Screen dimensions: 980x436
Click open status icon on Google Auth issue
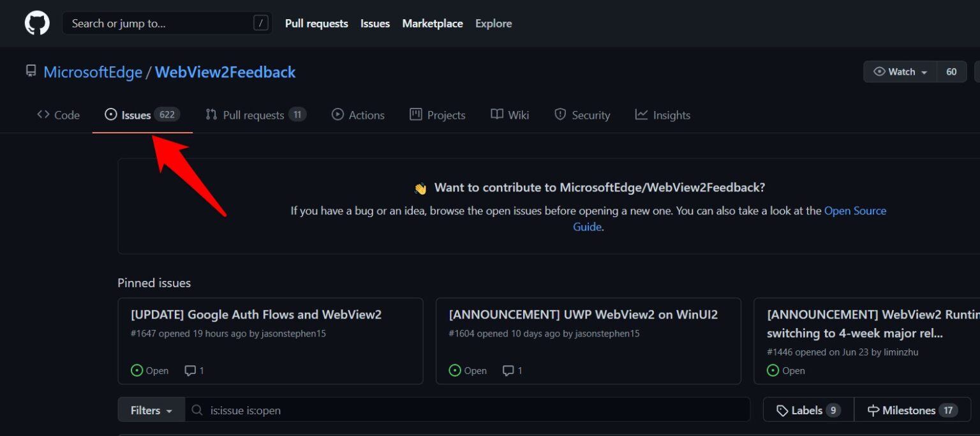137,370
